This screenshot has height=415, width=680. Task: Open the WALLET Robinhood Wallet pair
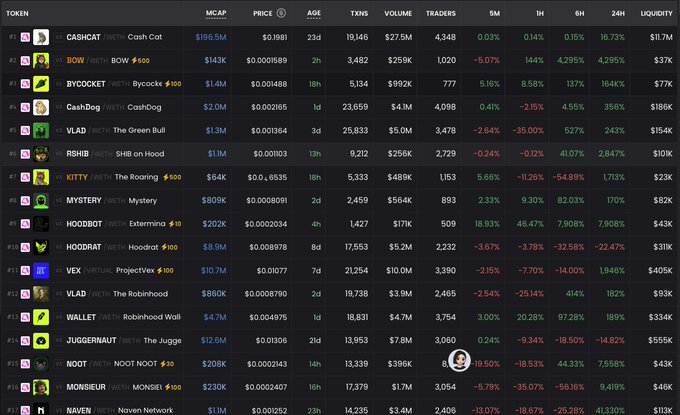coord(124,317)
